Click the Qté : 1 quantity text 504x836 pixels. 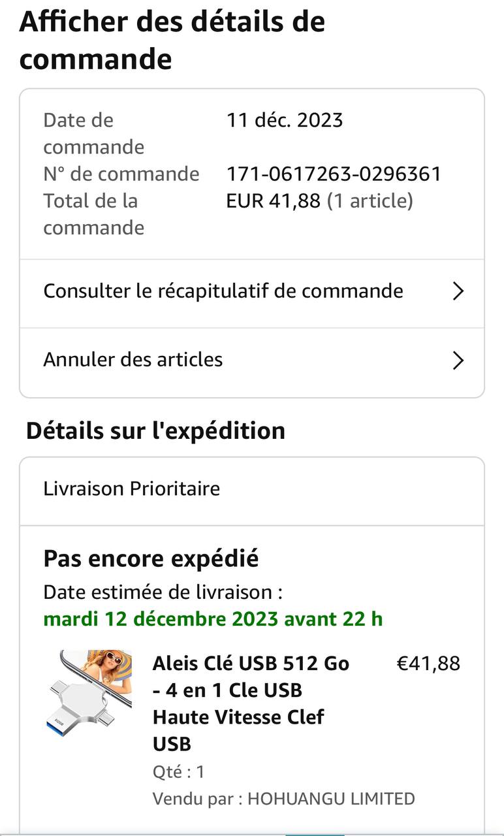(179, 772)
